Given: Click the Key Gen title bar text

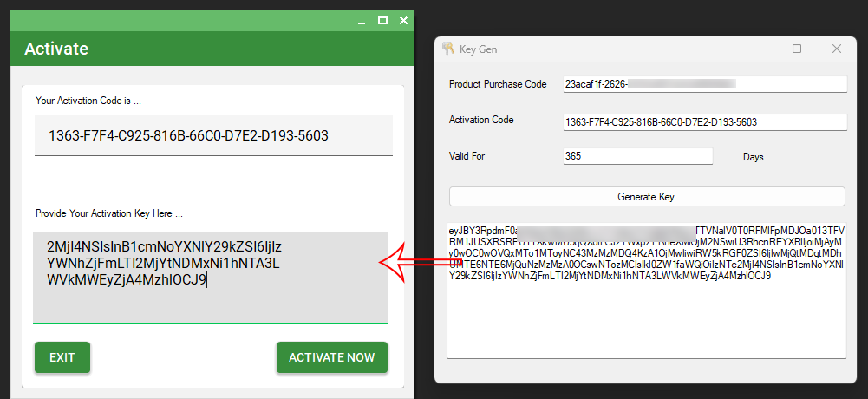Looking at the screenshot, I should (x=478, y=49).
